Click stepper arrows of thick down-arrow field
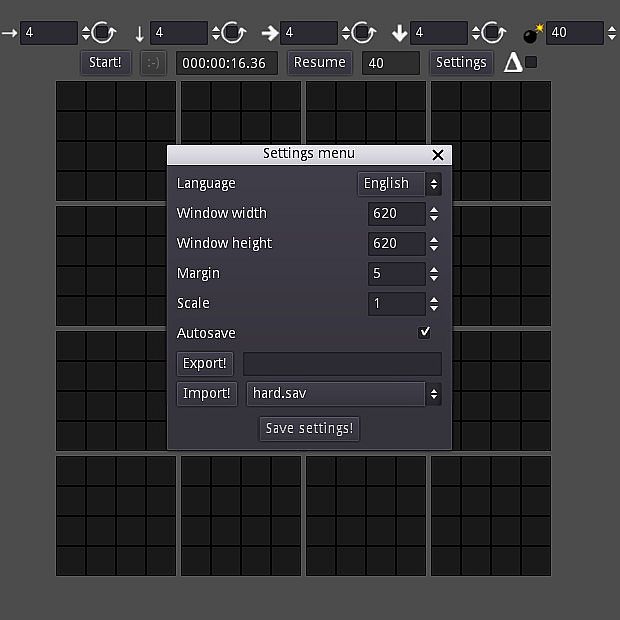 pyautogui.click(x=476, y=33)
